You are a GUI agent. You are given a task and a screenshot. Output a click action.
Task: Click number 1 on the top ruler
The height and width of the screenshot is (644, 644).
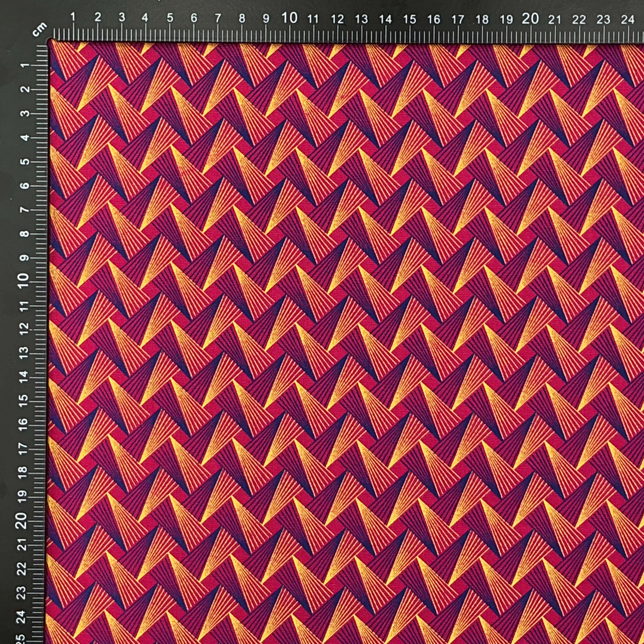pos(73,17)
